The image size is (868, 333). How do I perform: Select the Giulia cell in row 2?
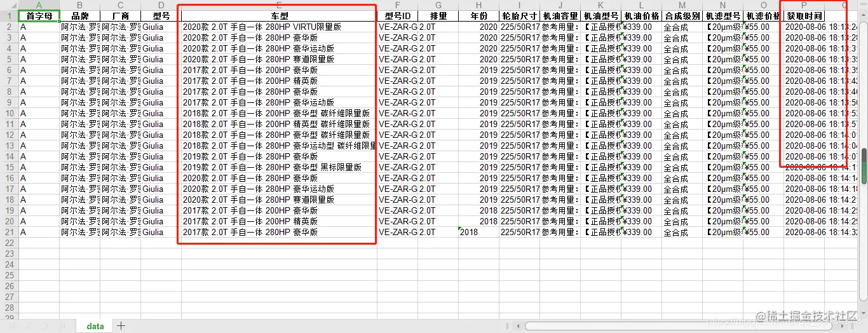(161, 27)
